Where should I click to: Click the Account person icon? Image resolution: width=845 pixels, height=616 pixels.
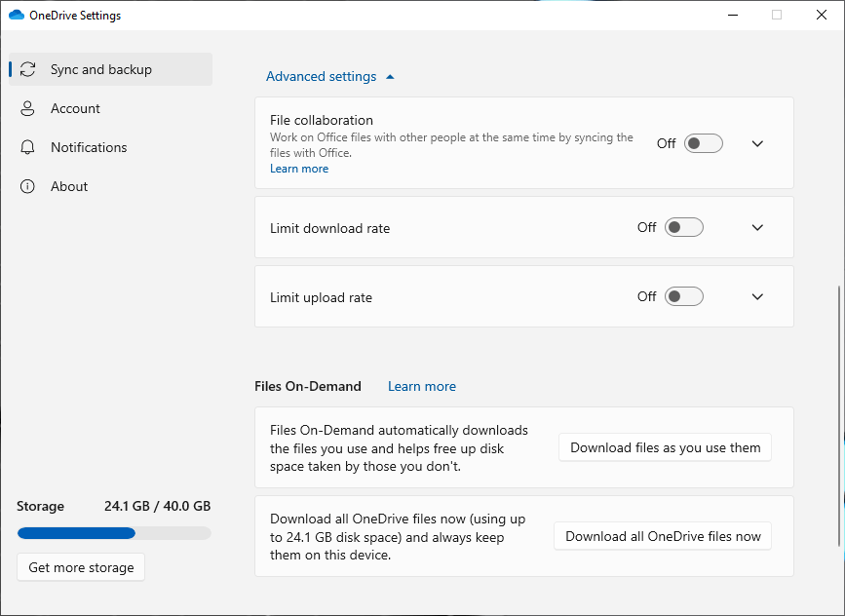tap(28, 108)
